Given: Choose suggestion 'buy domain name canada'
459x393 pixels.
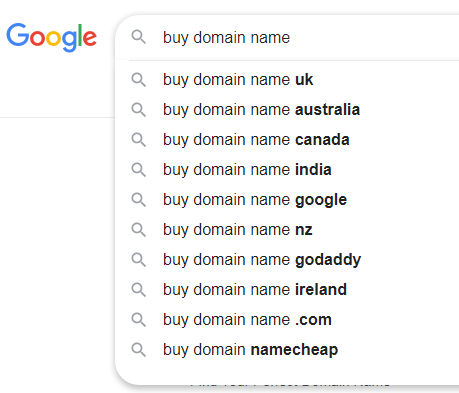Looking at the screenshot, I should [287, 140].
